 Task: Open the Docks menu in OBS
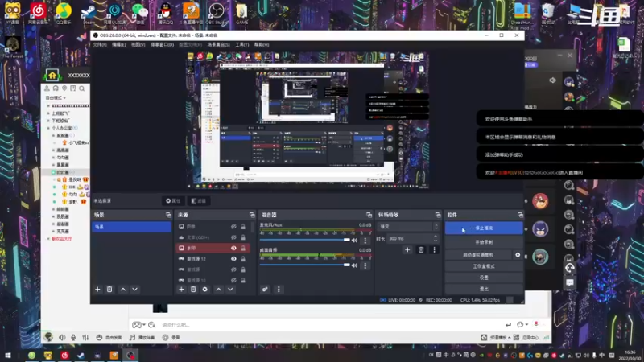163,45
